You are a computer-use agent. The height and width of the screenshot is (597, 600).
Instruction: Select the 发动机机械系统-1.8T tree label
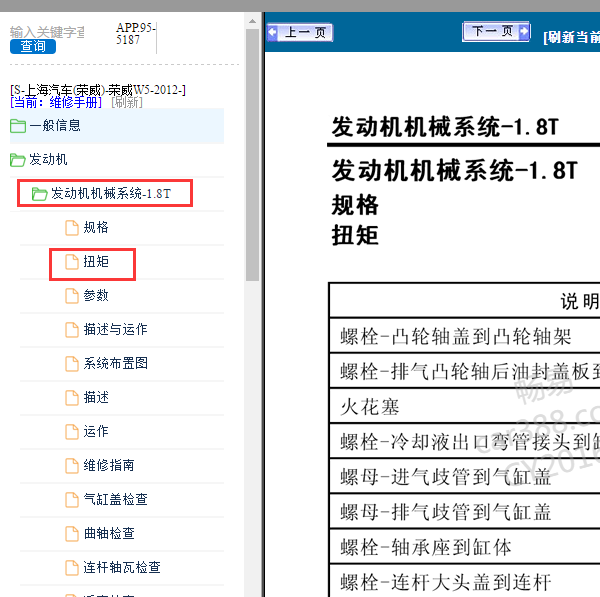click(111, 193)
